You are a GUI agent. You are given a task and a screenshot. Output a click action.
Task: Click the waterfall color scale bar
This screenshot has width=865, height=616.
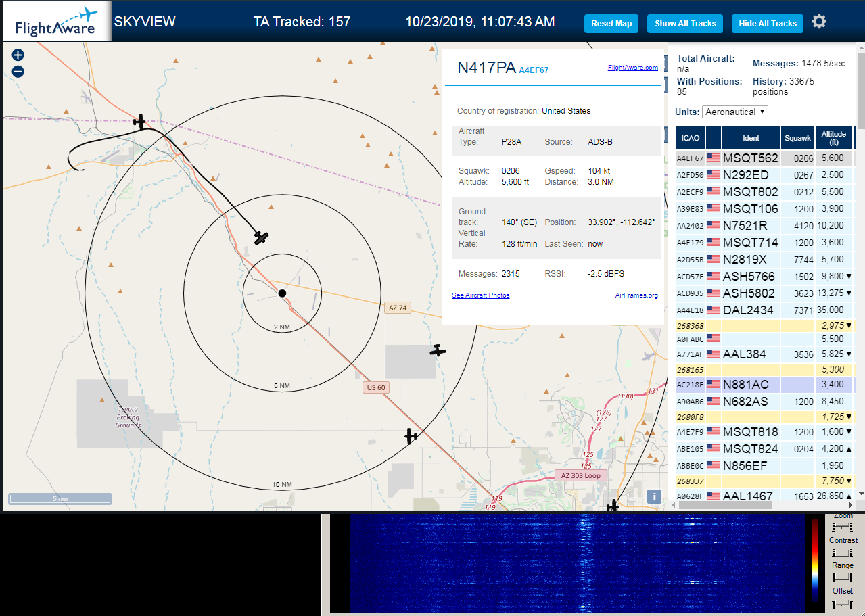coord(814,560)
